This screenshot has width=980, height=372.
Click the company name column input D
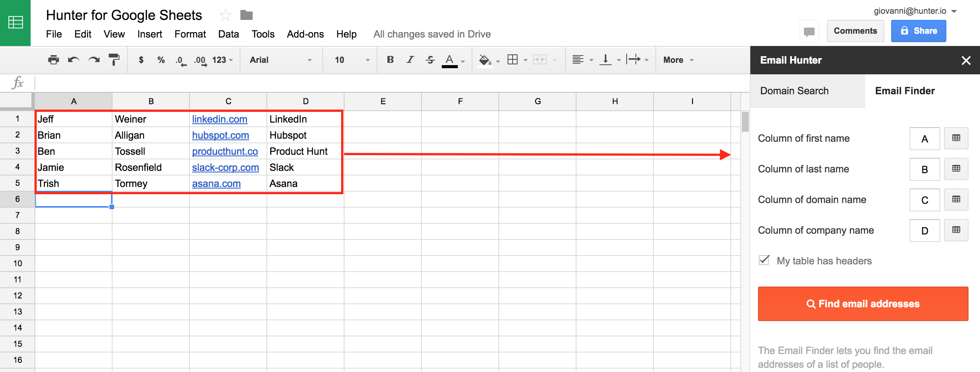tap(924, 231)
